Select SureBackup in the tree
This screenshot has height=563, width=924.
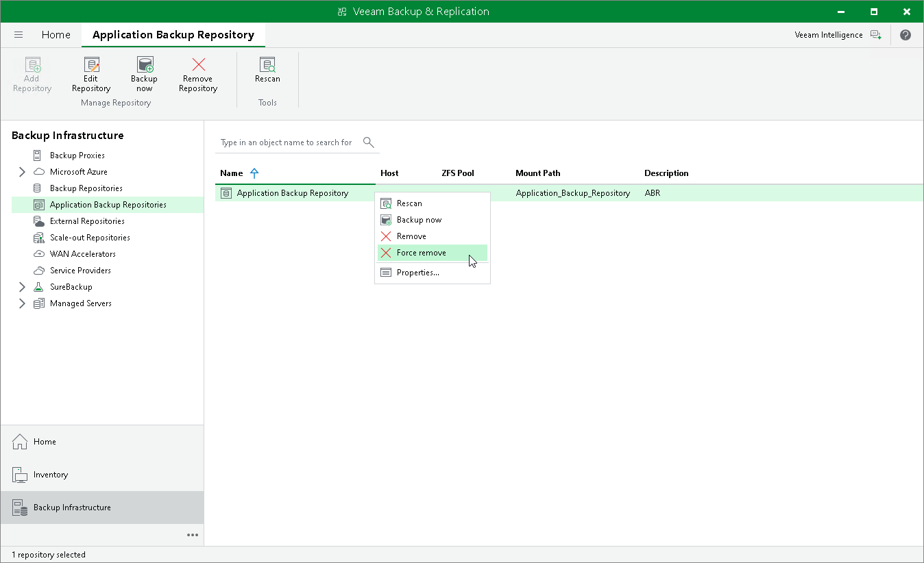point(71,287)
